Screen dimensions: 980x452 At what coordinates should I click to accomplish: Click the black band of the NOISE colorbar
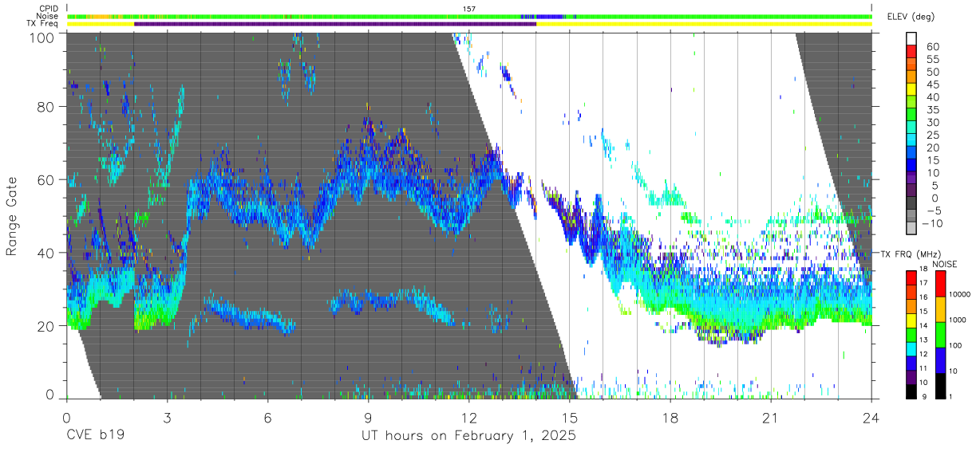pyautogui.click(x=940, y=385)
